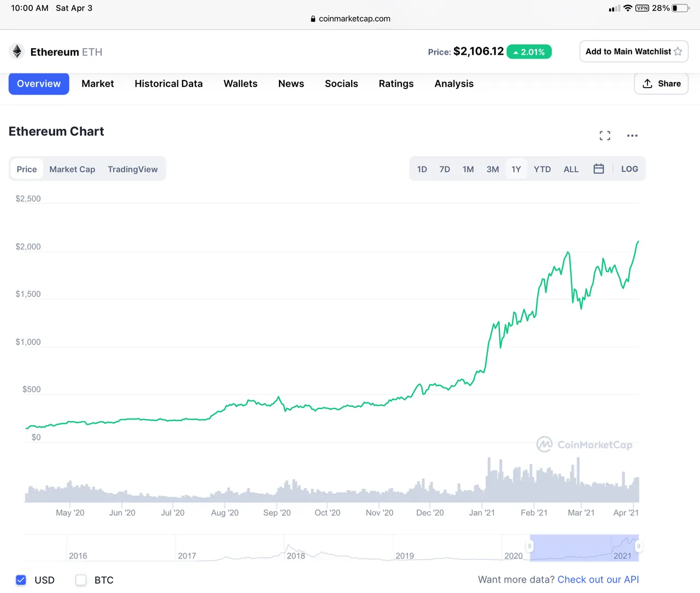Click the highlighted range selection in navigator

tap(584, 548)
